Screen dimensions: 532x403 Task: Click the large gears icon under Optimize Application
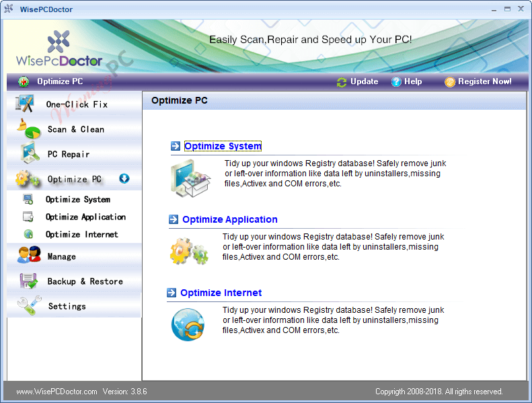[188, 251]
